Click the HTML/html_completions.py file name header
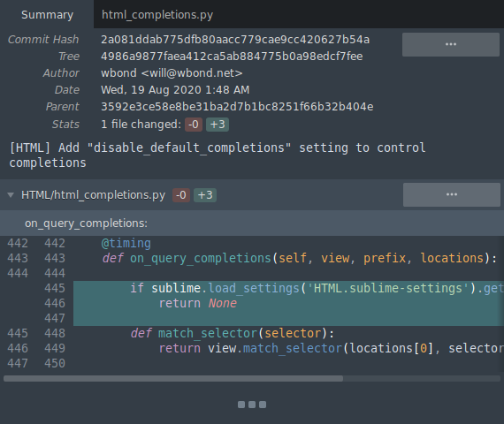504x424 pixels. point(93,195)
